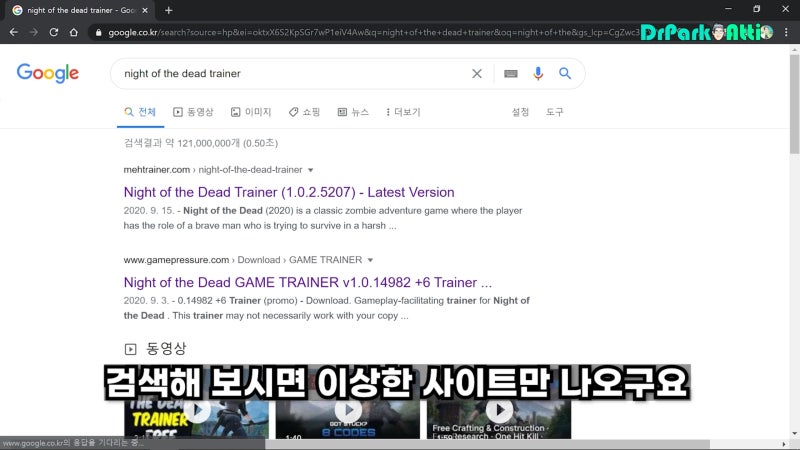The image size is (800, 450).
Task: Open a new tab with the plus button
Action: (x=168, y=10)
